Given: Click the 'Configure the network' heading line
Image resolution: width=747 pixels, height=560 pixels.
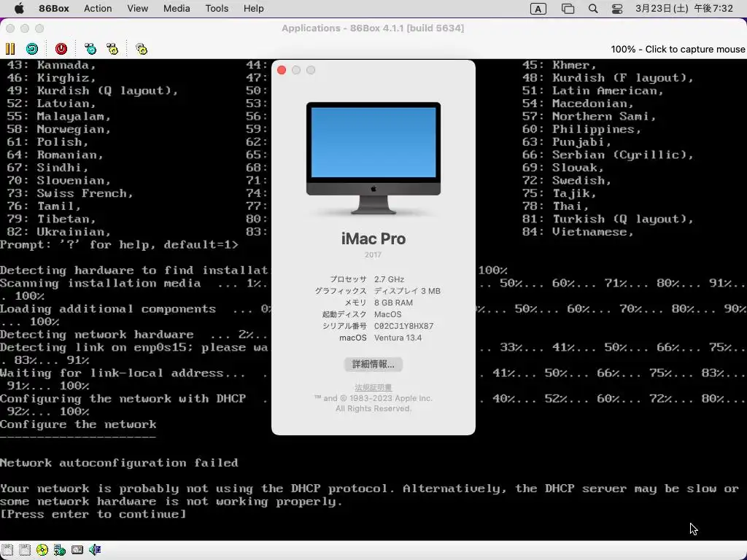Looking at the screenshot, I should pyautogui.click(x=78, y=424).
